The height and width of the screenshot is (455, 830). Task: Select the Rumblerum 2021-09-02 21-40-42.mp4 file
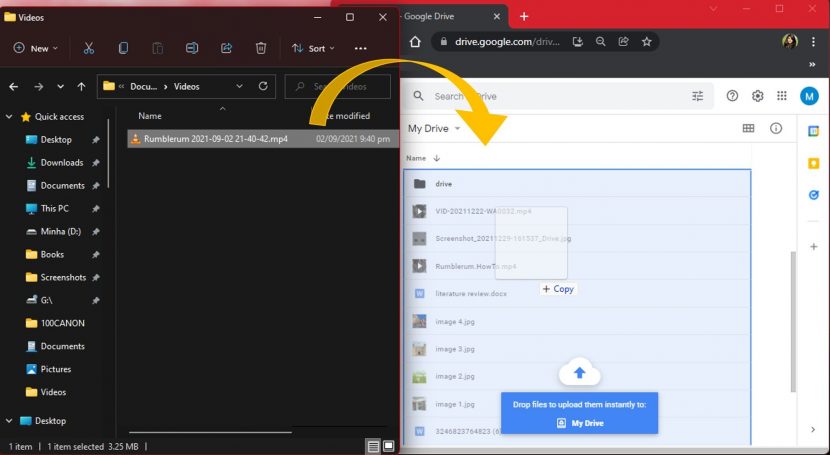(263, 139)
